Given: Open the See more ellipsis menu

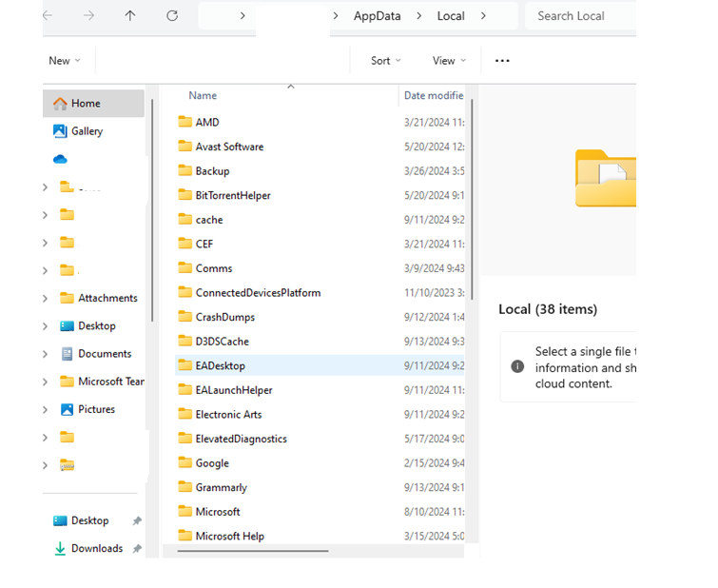Looking at the screenshot, I should 502,61.
